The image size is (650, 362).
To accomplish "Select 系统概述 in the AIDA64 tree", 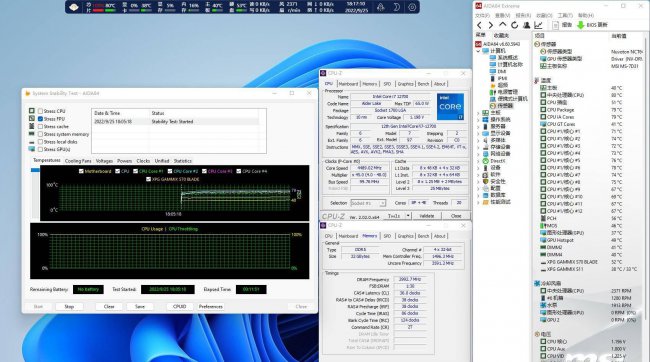I will (507, 58).
